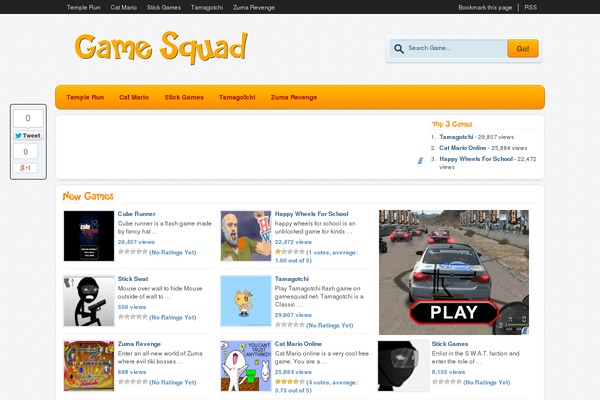Click '29,807 views' under Tamagotchi entry
Viewport: 600px width, 400px height.
pos(293,315)
